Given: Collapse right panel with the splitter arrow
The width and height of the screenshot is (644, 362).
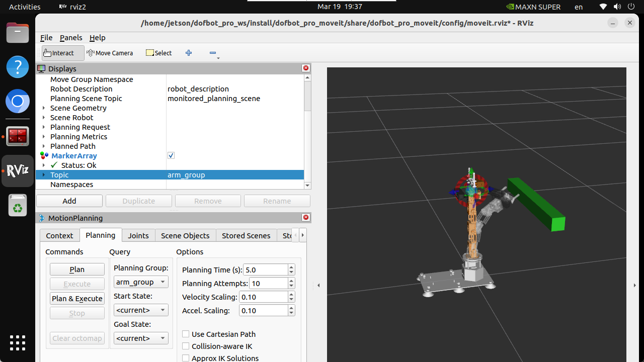Looking at the screenshot, I should [x=634, y=286].
